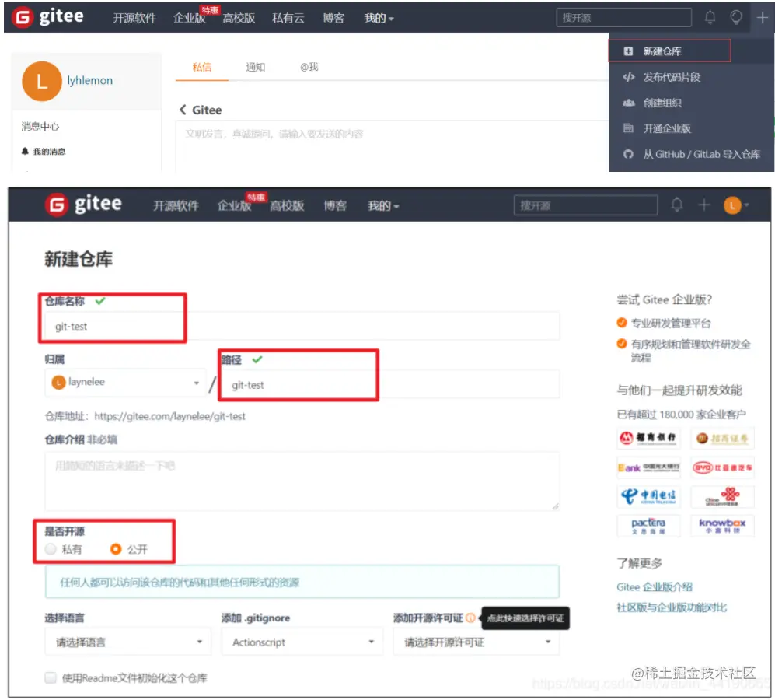Open 开源软件 in the top navbar

pos(134,19)
